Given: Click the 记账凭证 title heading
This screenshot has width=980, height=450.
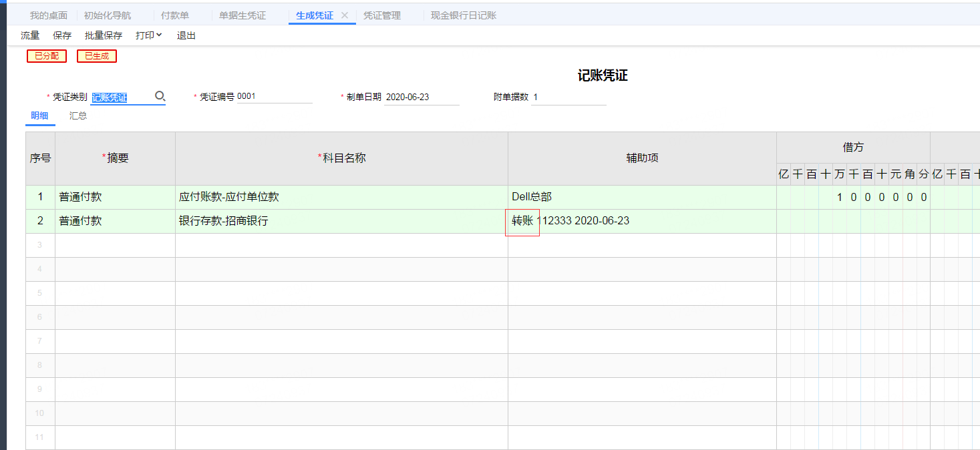Looking at the screenshot, I should (x=603, y=75).
